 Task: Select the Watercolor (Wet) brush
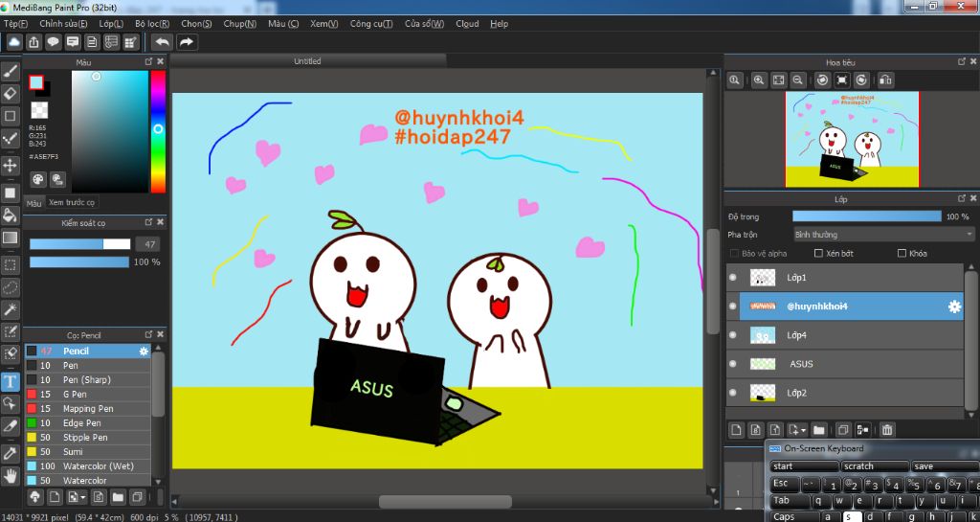coord(87,466)
